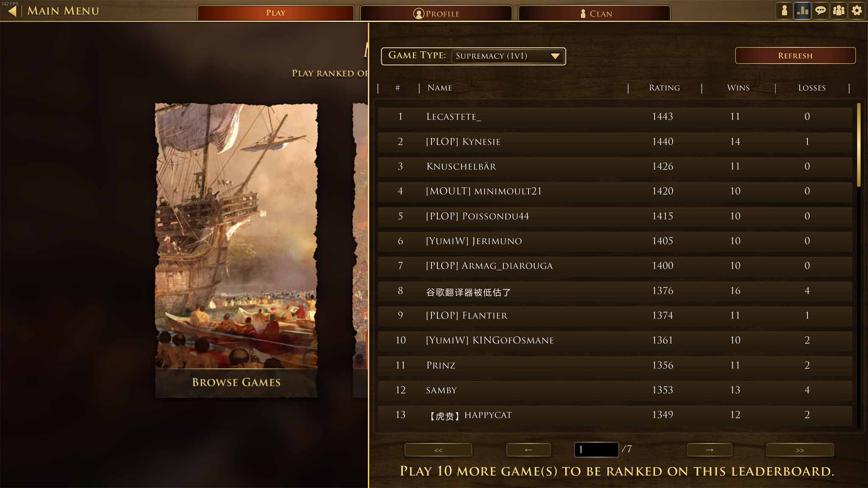Click previous page arrow button
The height and width of the screenshot is (488, 868).
(527, 450)
